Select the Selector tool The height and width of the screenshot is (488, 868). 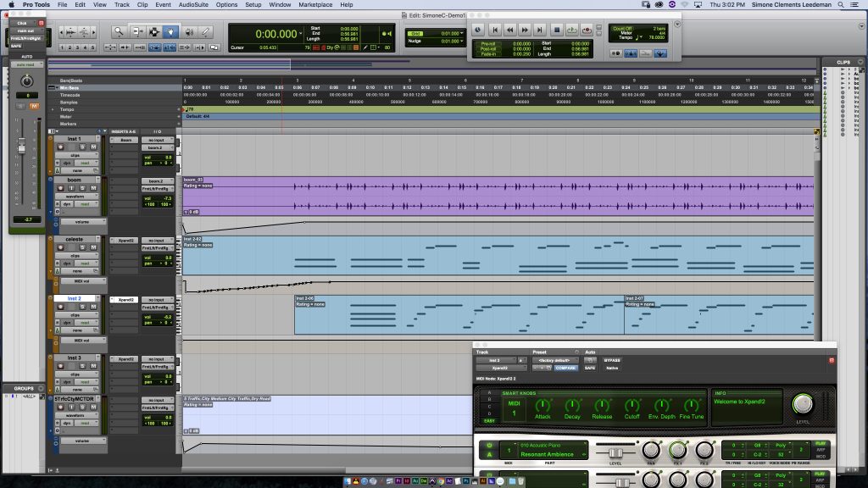pos(154,32)
